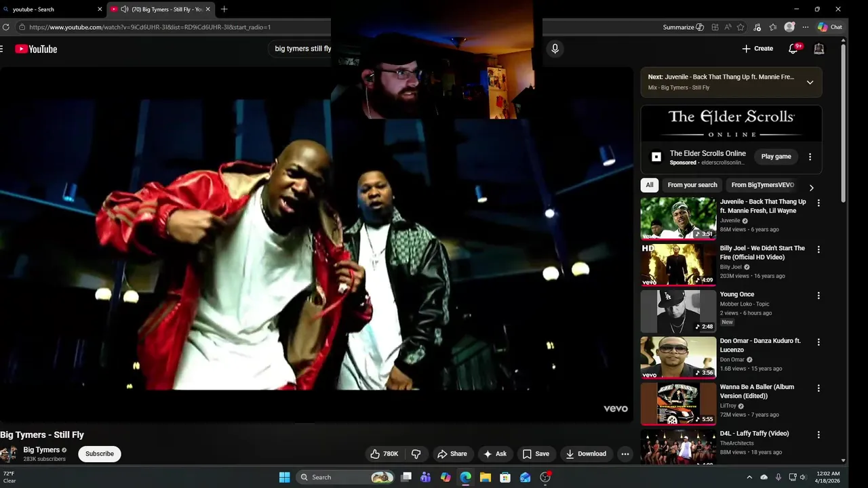Open Edge favorites list icon
The height and width of the screenshot is (488, 868).
[773, 27]
